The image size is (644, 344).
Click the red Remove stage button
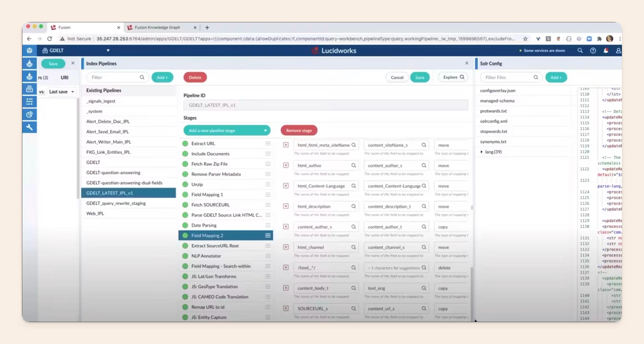299,130
